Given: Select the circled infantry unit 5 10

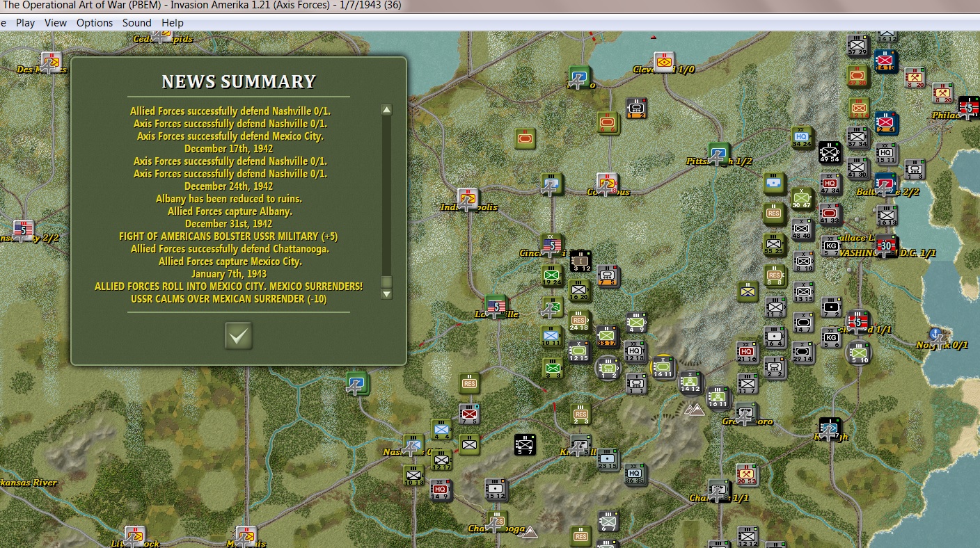Looking at the screenshot, I should tap(858, 353).
